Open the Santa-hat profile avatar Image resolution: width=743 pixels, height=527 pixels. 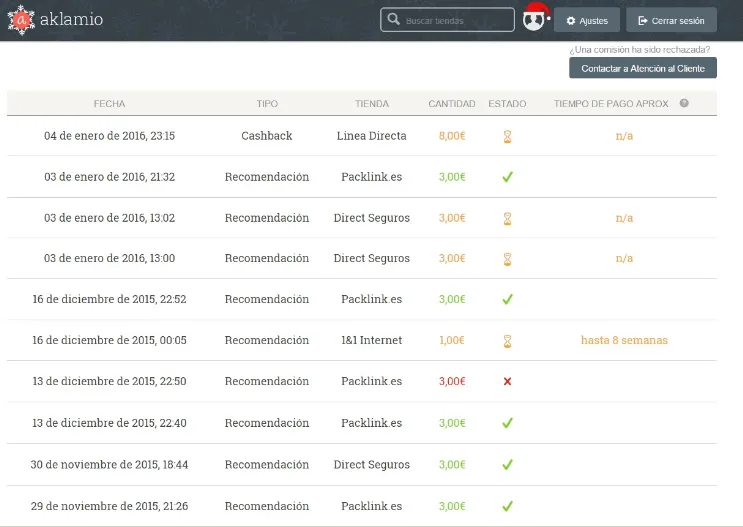point(535,18)
